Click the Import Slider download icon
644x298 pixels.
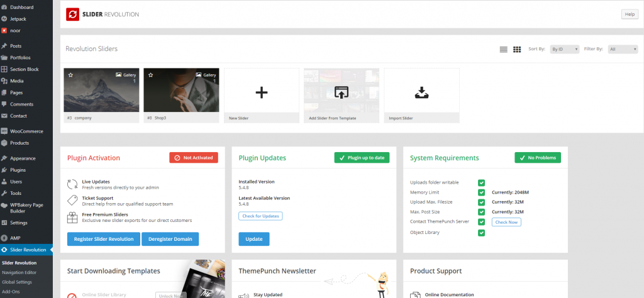click(x=422, y=93)
